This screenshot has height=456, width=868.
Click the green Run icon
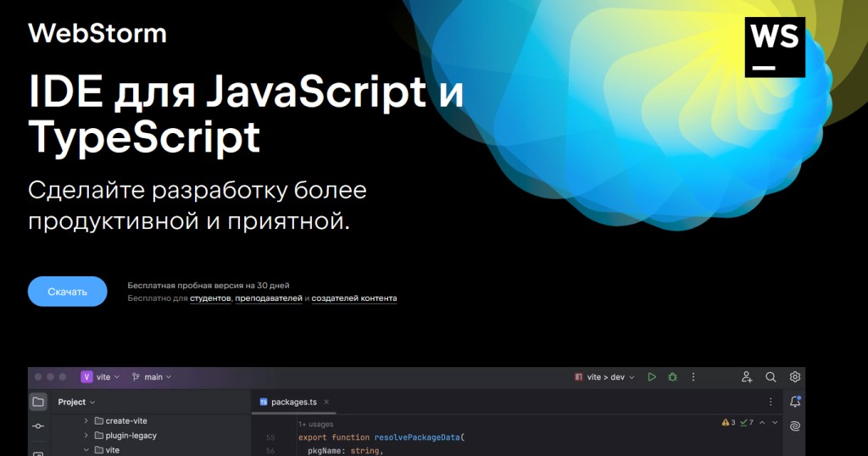pos(652,377)
